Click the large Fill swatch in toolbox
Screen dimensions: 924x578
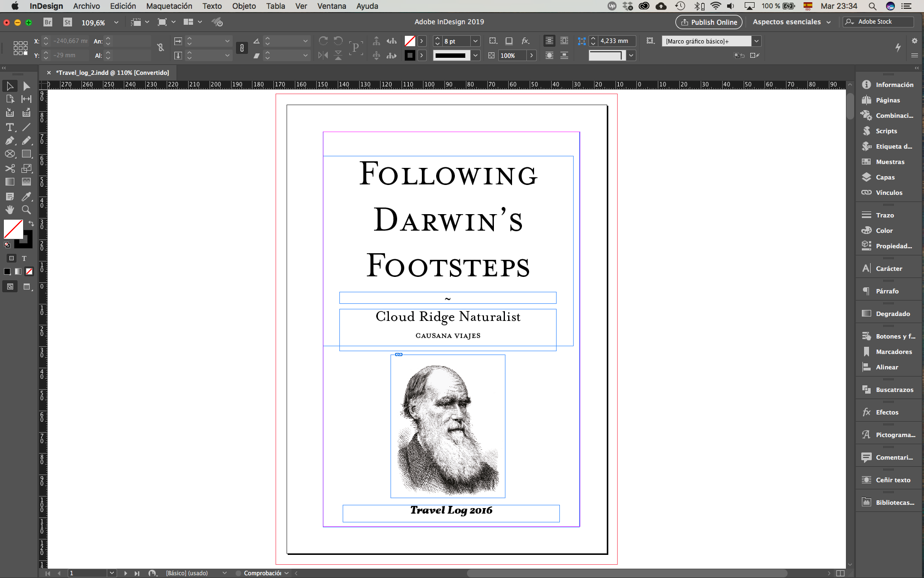(13, 228)
